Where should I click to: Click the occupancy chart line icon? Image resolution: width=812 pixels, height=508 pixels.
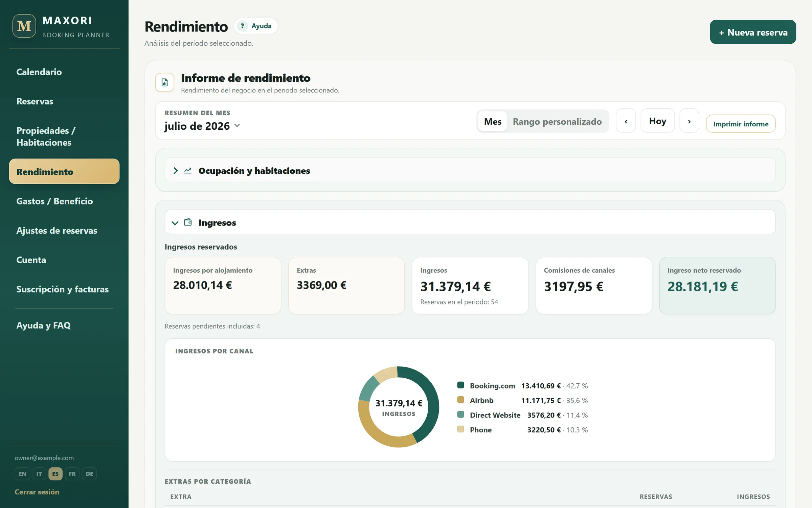point(188,171)
